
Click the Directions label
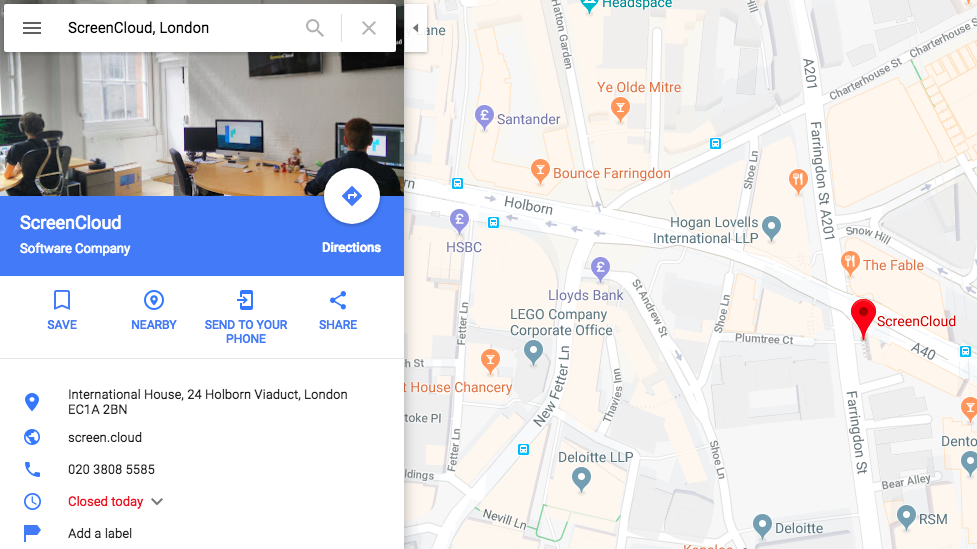[x=351, y=247]
